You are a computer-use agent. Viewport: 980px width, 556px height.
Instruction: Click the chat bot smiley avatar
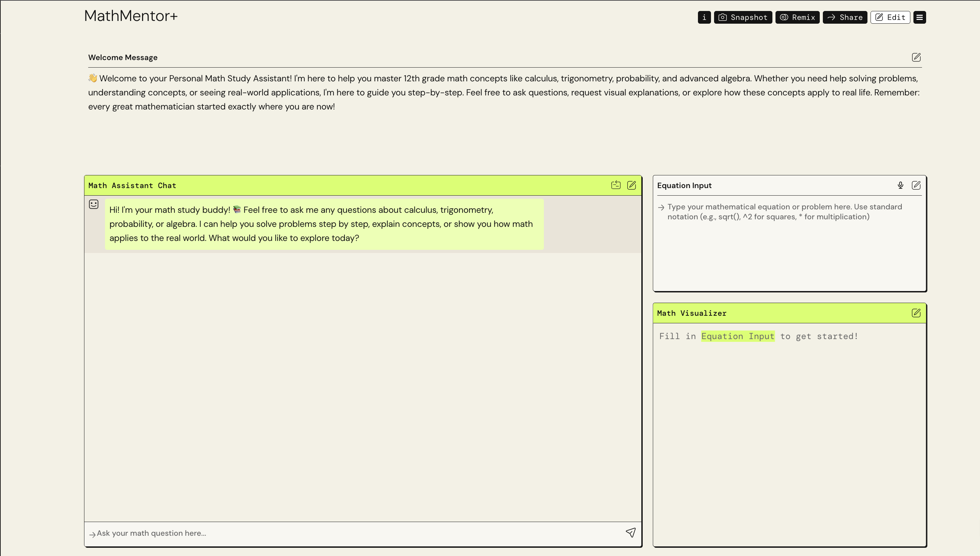(x=94, y=204)
